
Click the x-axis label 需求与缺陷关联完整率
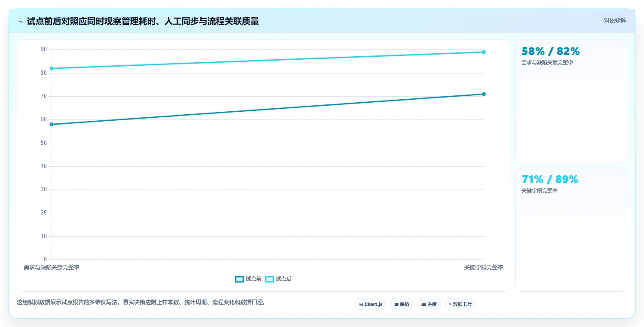[52, 267]
